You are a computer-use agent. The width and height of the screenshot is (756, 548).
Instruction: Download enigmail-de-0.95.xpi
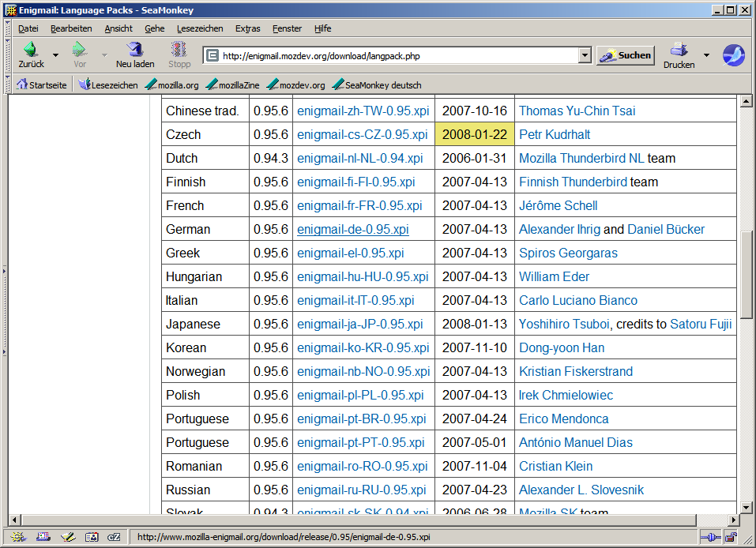tap(353, 230)
